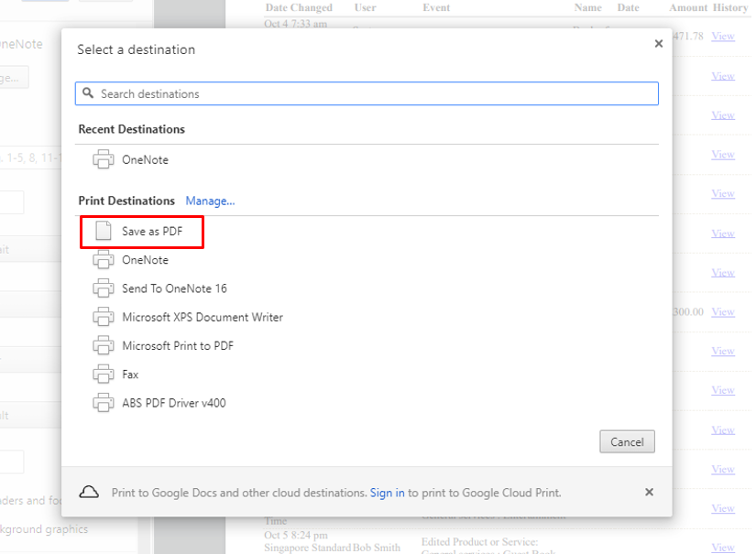Click the Save as PDF document icon
This screenshot has width=756, height=554.
(104, 232)
